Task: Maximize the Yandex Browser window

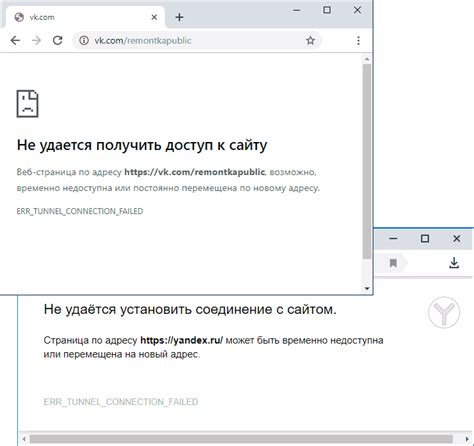Action: pos(425,239)
